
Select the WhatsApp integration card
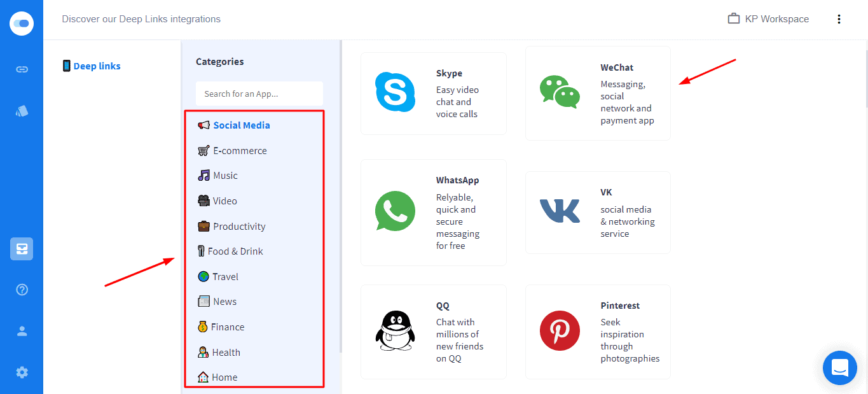pos(433,212)
